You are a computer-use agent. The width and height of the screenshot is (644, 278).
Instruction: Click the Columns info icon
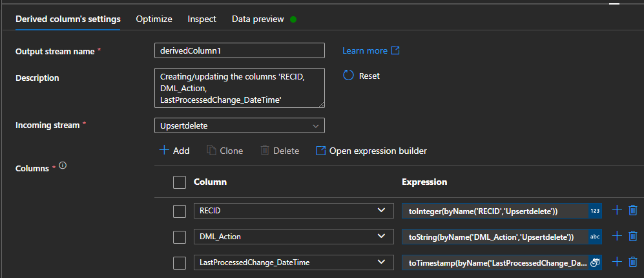[63, 166]
